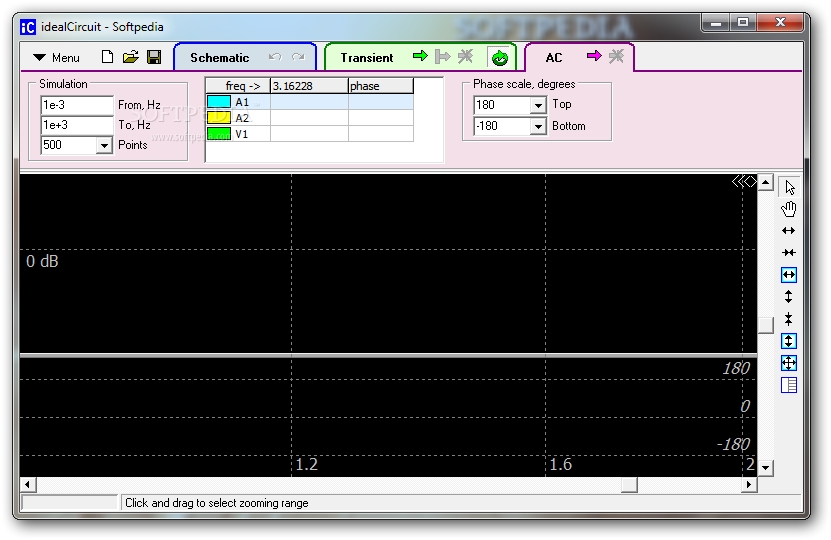Click the yellow A2 color swatch

pos(219,118)
